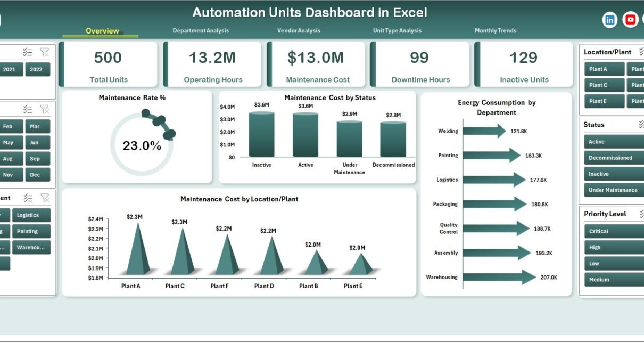The image size is (644, 342).
Task: Open the LinkedIn icon link
Action: pos(609,20)
